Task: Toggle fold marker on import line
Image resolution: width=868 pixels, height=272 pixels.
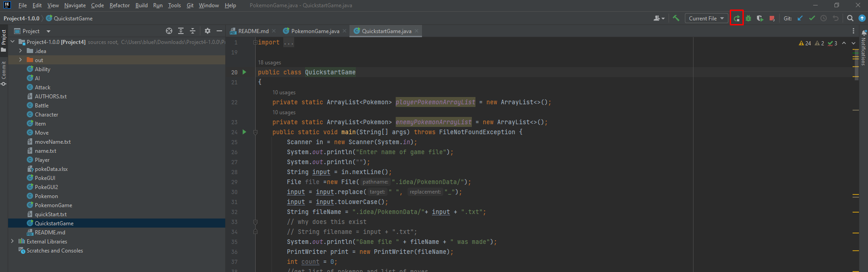Action: click(x=255, y=42)
